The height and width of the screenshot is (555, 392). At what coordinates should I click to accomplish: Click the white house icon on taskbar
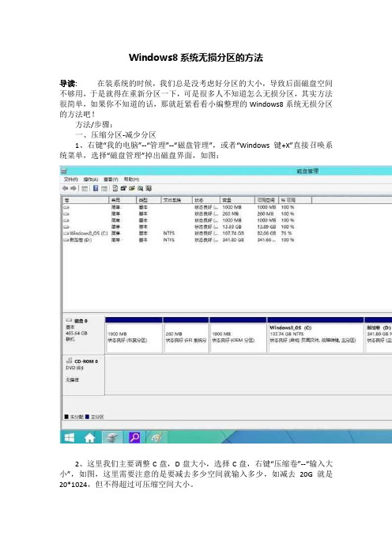pos(89,437)
